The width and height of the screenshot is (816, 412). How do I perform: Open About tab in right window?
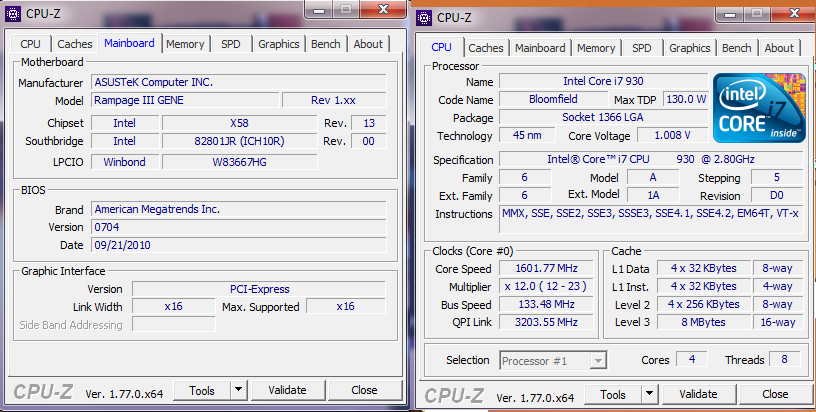[779, 48]
